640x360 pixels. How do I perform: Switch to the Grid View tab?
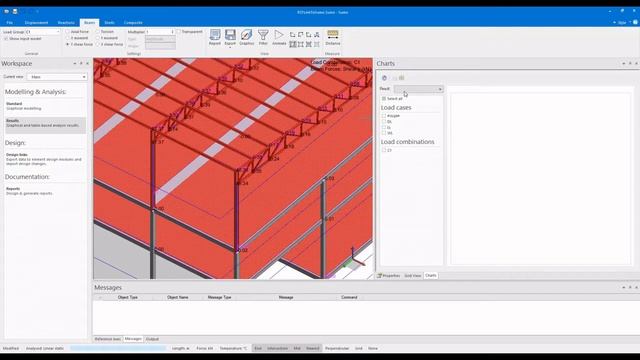pos(413,276)
